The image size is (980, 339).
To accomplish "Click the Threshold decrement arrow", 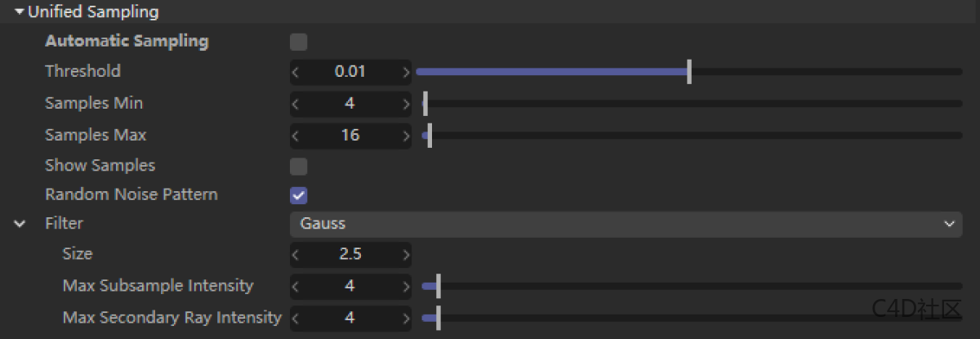I will 296,72.
